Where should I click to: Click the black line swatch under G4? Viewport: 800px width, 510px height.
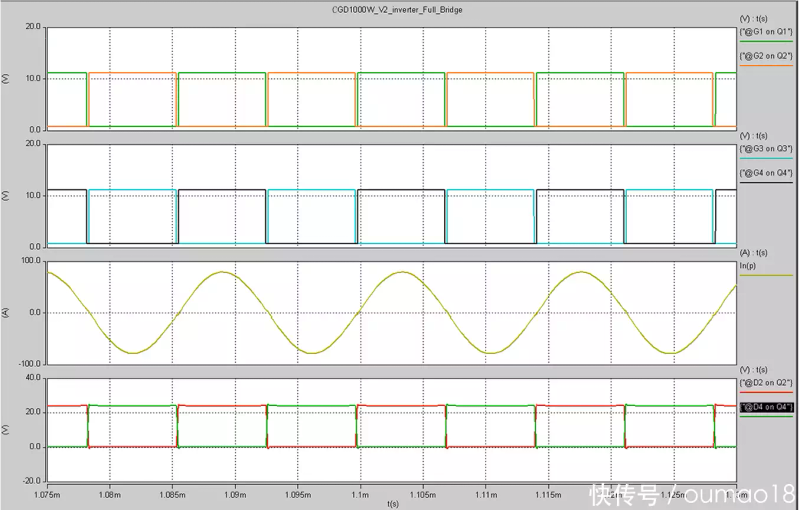[765, 182]
